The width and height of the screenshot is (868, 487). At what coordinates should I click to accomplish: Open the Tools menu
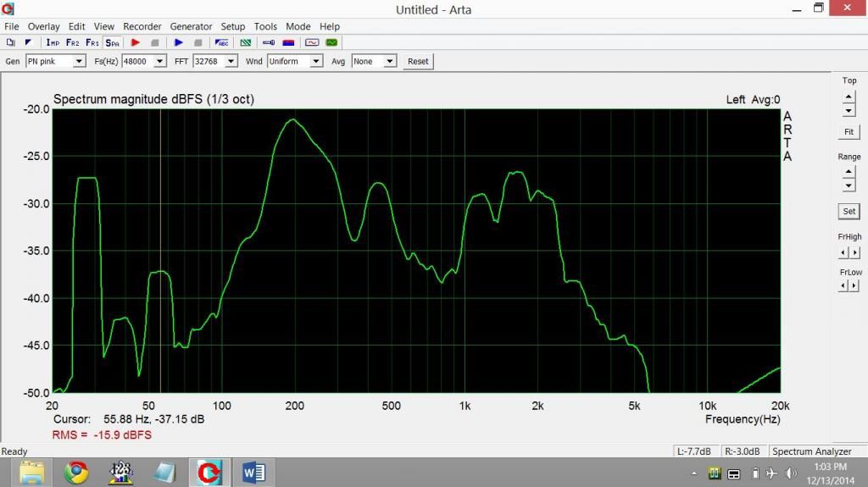(265, 26)
